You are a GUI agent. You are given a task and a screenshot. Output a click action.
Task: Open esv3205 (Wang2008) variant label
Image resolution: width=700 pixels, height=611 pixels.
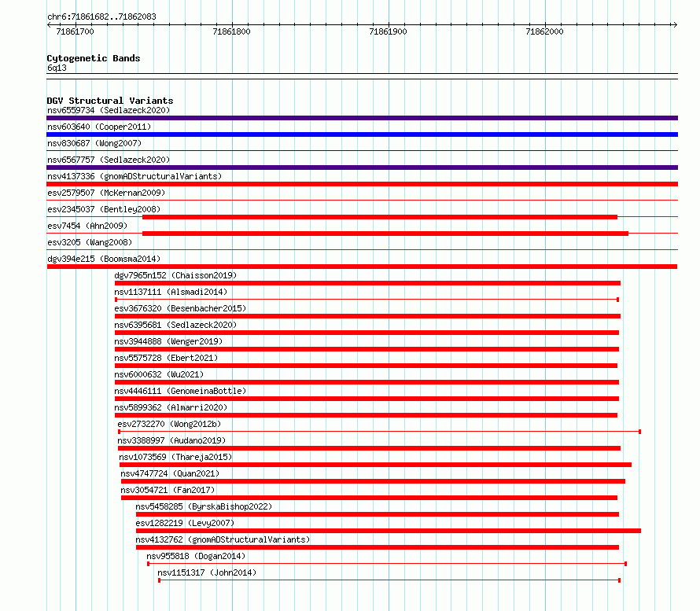(x=90, y=242)
